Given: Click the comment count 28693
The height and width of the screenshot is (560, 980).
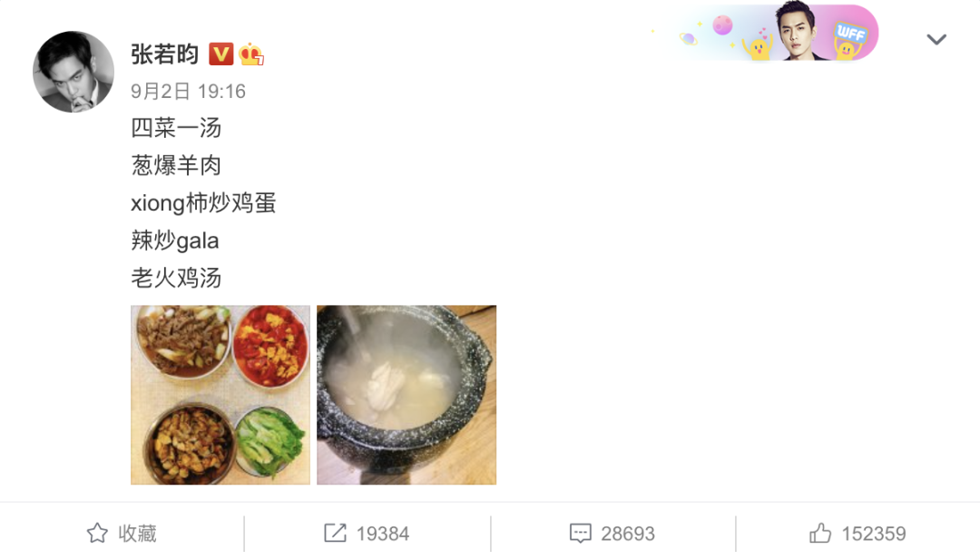Looking at the screenshot, I should pos(628,534).
